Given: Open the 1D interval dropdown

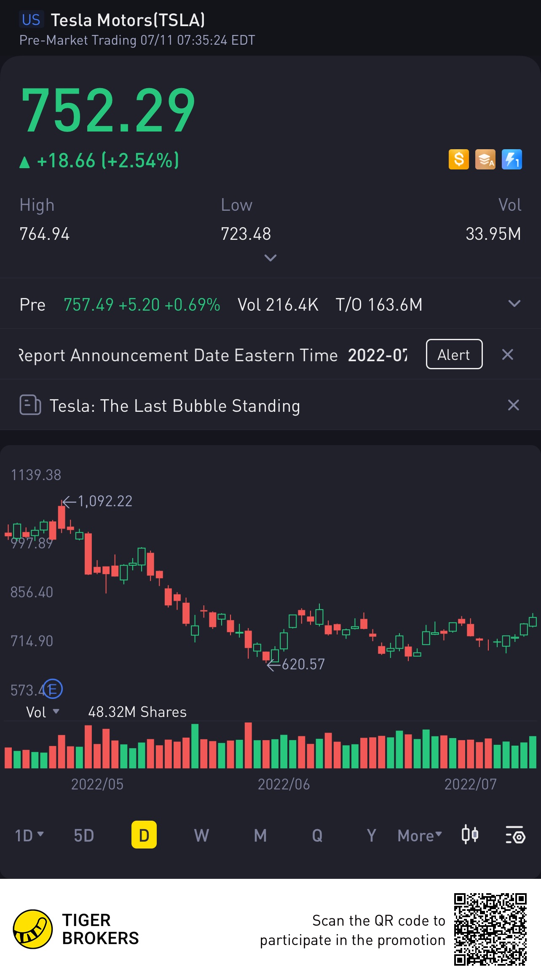Looking at the screenshot, I should [29, 835].
